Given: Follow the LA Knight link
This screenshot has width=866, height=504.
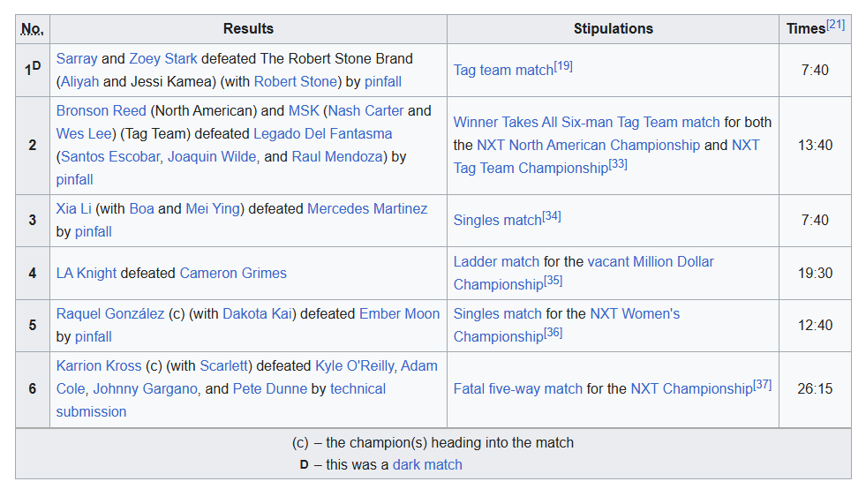Looking at the screenshot, I should (87, 274).
